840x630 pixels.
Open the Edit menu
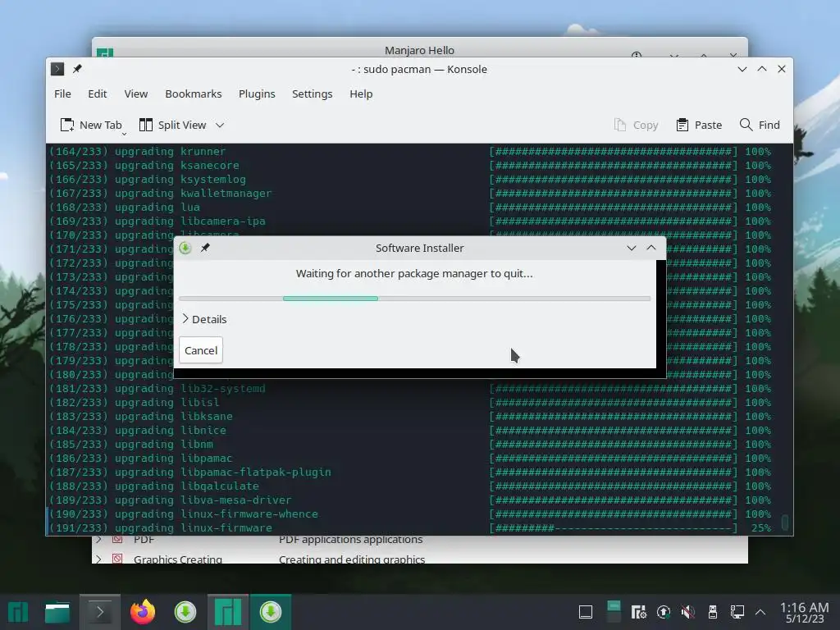coord(98,94)
